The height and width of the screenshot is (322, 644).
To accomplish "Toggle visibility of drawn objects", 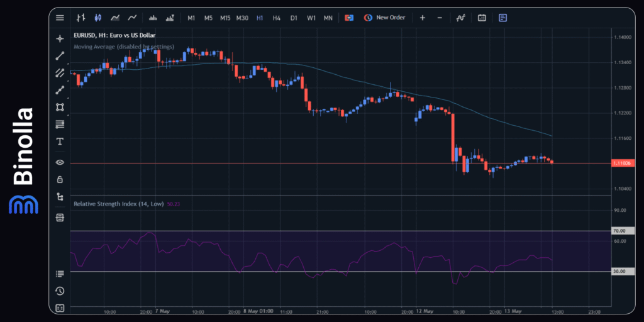I will [x=60, y=162].
